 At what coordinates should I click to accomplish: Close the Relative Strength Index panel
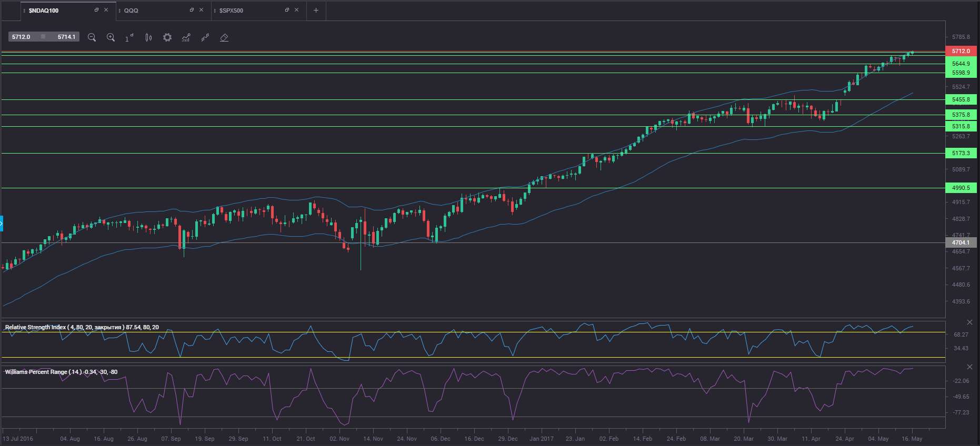pyautogui.click(x=969, y=322)
